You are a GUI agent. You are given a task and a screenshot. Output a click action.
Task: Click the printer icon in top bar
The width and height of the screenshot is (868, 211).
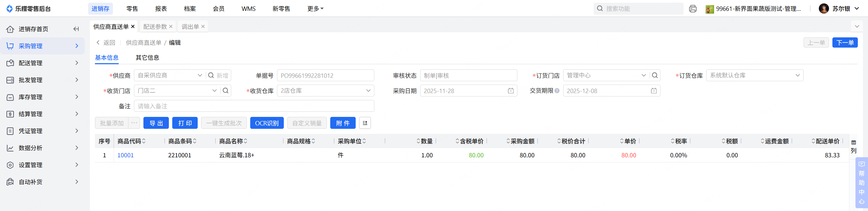pos(693,9)
